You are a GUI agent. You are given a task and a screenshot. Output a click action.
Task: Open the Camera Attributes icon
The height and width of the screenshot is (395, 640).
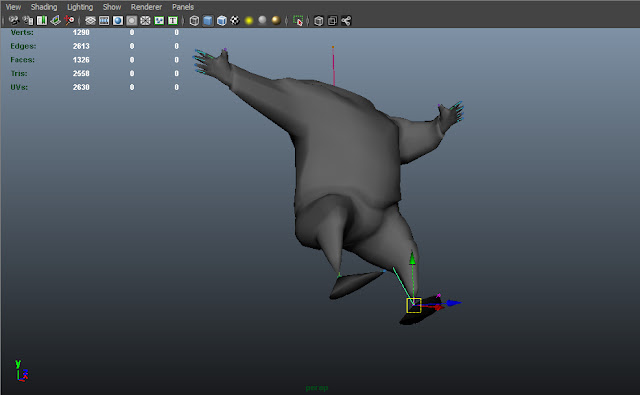pyautogui.click(x=28, y=20)
